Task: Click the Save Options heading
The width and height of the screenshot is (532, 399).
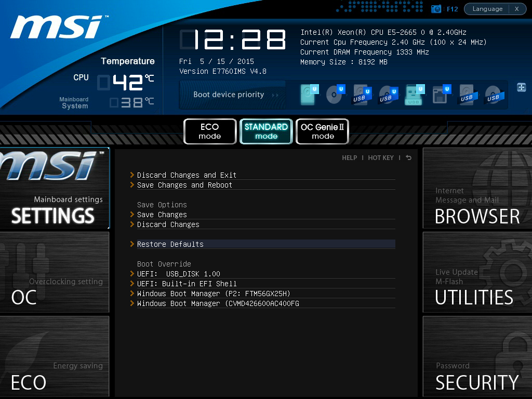Action: point(162,205)
